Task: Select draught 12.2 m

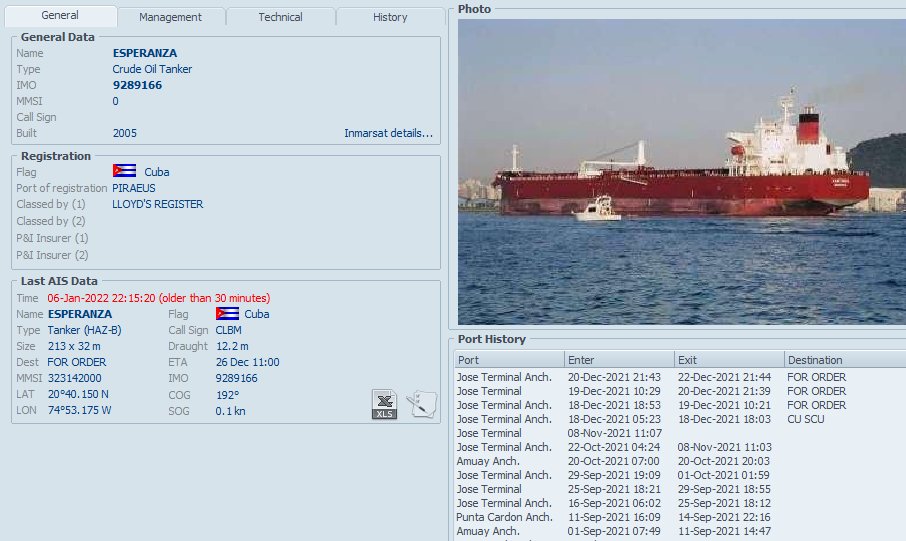Action: [232, 346]
